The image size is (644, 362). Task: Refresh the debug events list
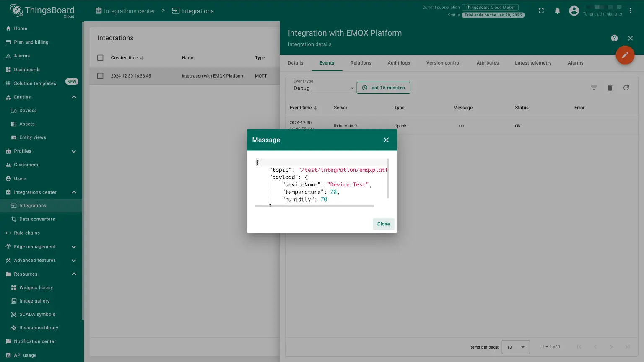(x=626, y=88)
